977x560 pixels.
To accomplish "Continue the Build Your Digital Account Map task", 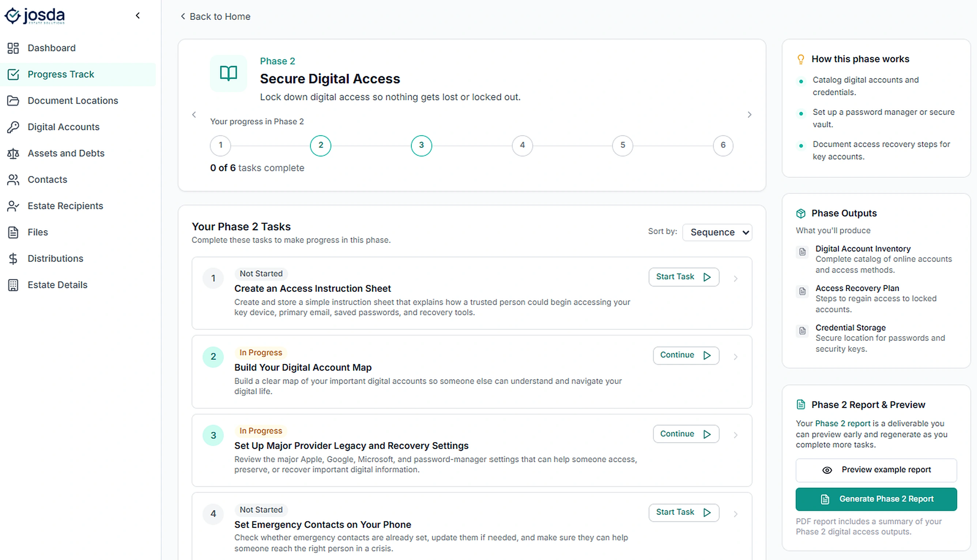I will point(686,355).
